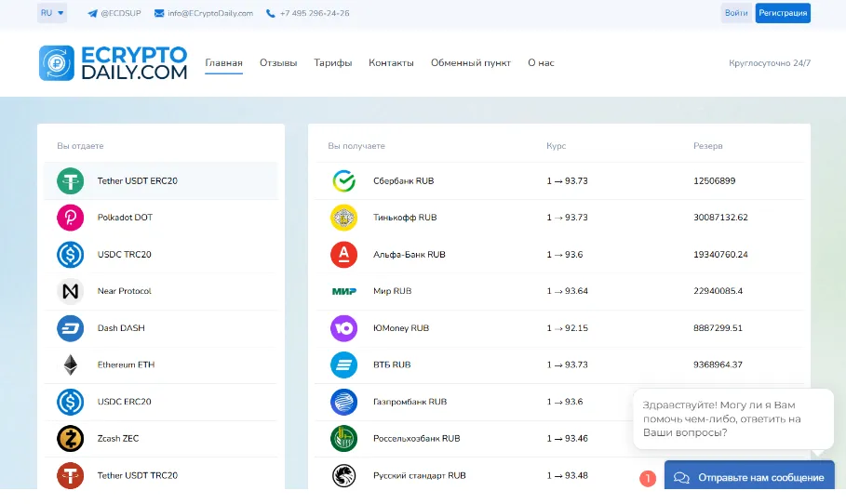This screenshot has width=846, height=504.
Task: Open the Тарифы page
Action: coord(333,63)
